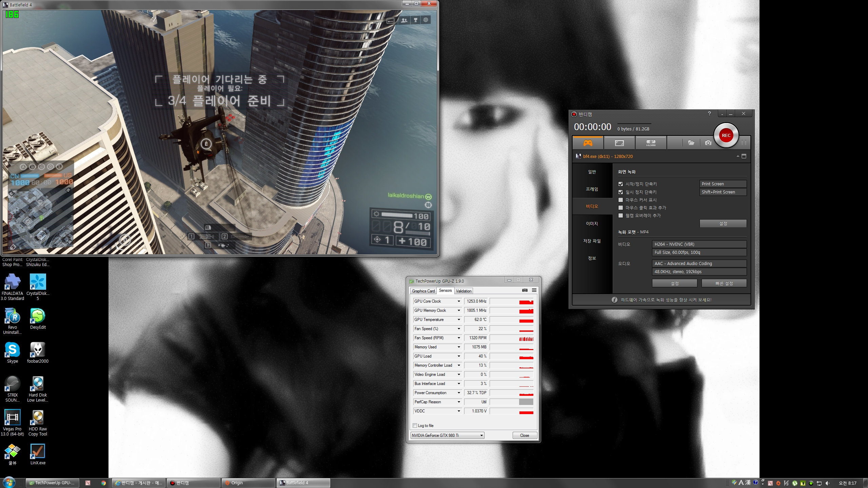
Task: Click the bf4.exe target window toggle icon
Action: pos(744,156)
